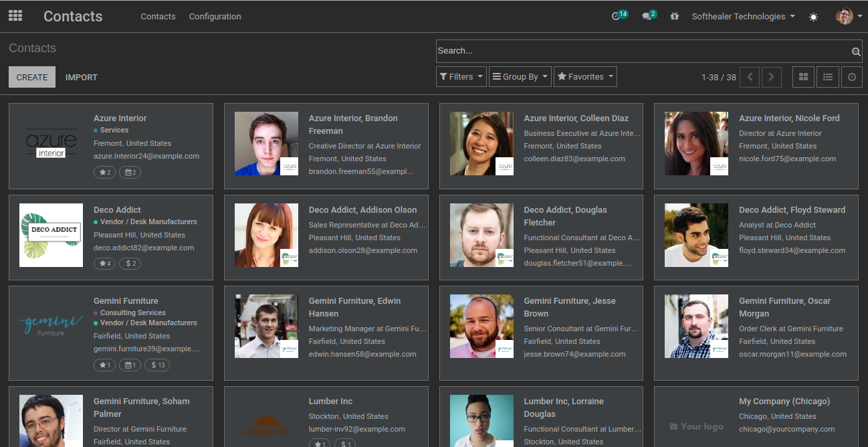This screenshot has width=868, height=447.
Task: Open Brandon Freeman's photo
Action: pyautogui.click(x=266, y=144)
